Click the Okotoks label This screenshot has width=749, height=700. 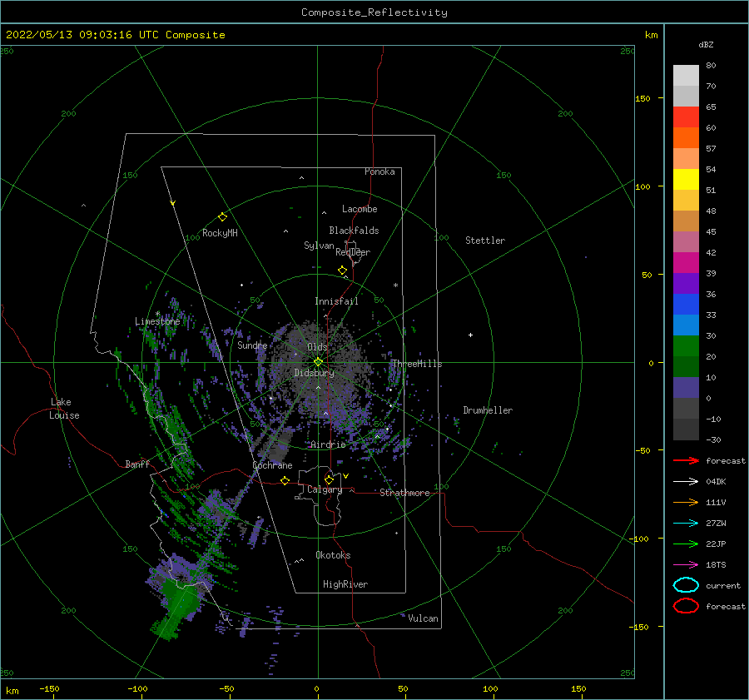point(333,555)
